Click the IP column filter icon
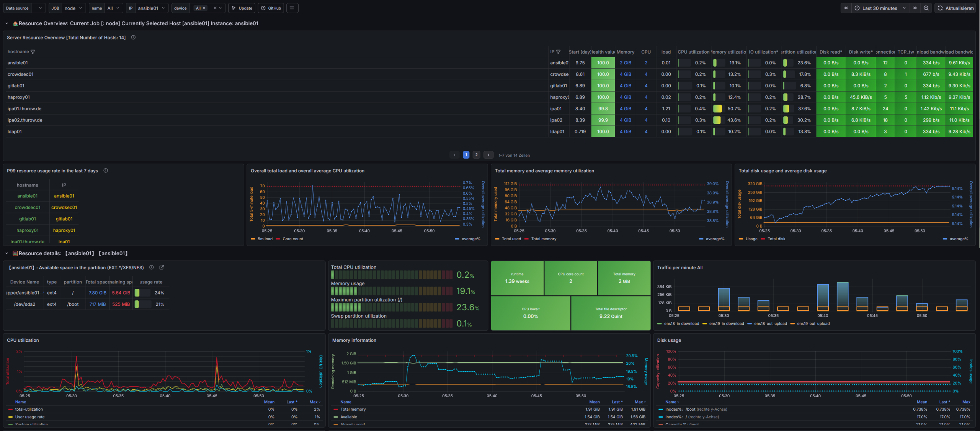The height and width of the screenshot is (431, 980). (558, 52)
